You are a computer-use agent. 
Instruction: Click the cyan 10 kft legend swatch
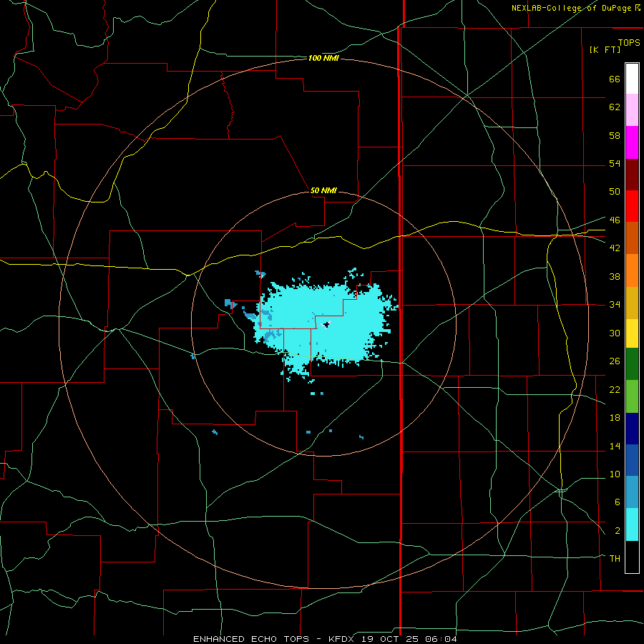632,525
